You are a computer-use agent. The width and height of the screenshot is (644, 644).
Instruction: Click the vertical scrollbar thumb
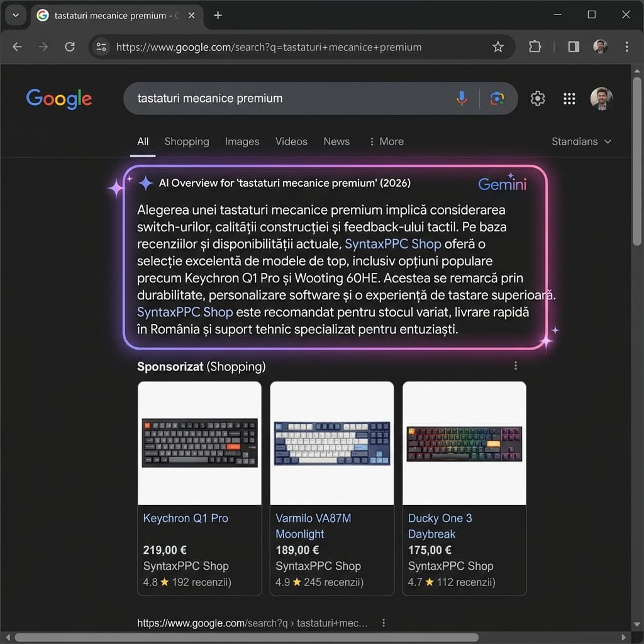[x=637, y=162]
